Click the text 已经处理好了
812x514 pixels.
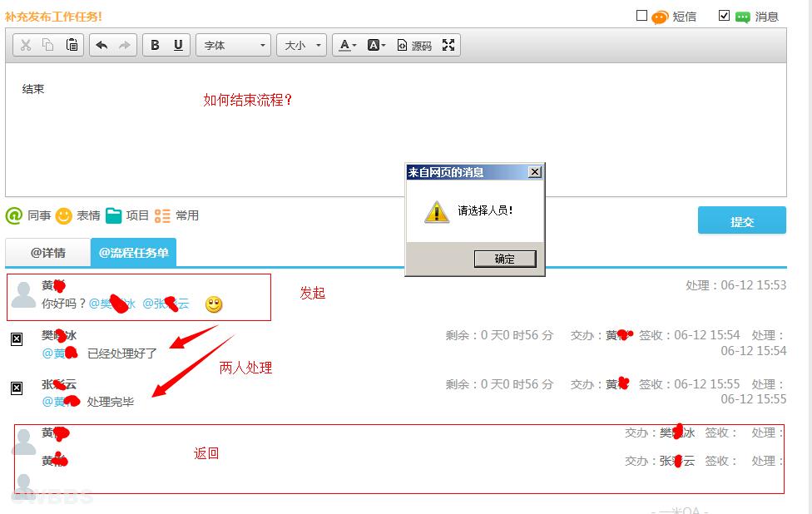(x=122, y=353)
